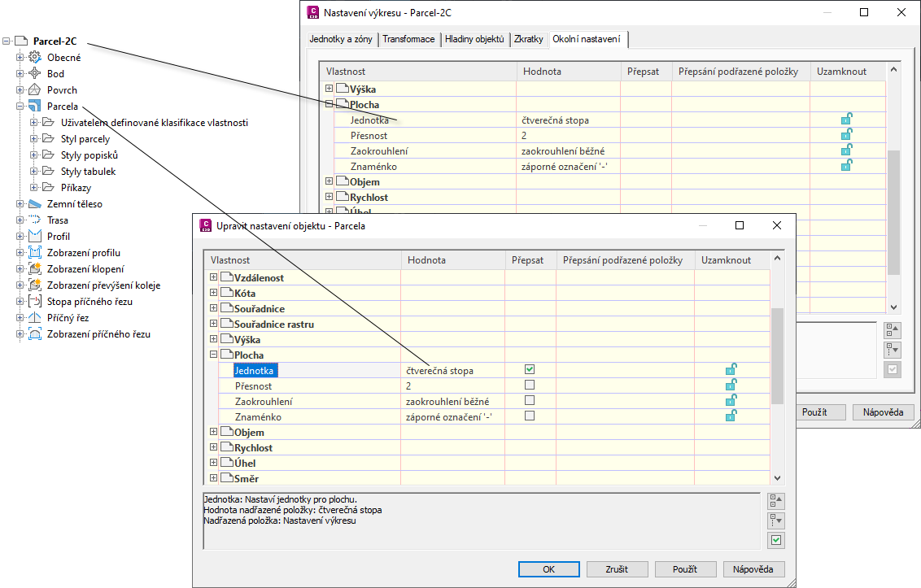Screen dimensions: 921x588
Task: Select highlighted Jednotka row in Parcela dialog
Action: [x=255, y=371]
